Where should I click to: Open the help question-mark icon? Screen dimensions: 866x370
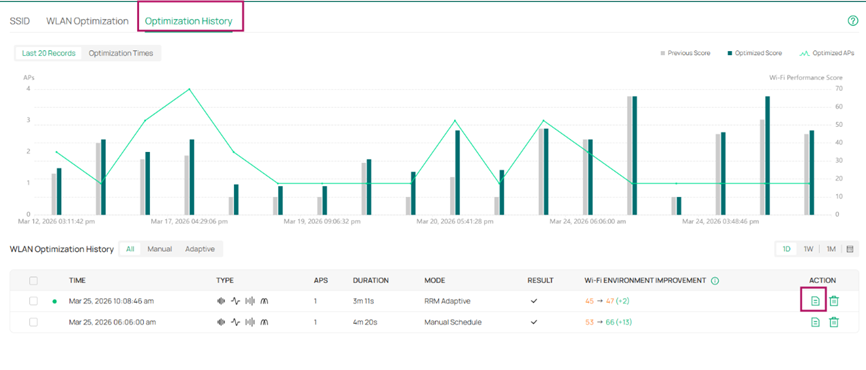852,21
